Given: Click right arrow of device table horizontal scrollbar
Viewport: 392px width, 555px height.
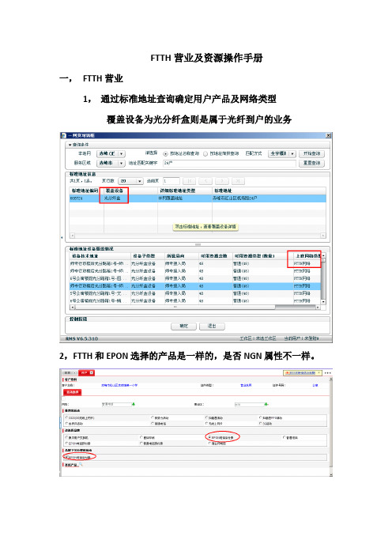Looking at the screenshot, I should coord(318,308).
